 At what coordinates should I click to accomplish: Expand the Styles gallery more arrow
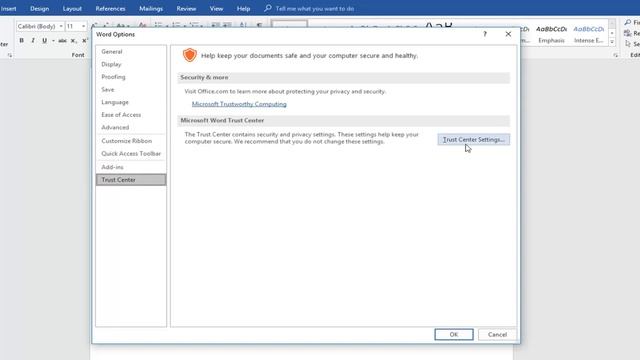pyautogui.click(x=612, y=42)
